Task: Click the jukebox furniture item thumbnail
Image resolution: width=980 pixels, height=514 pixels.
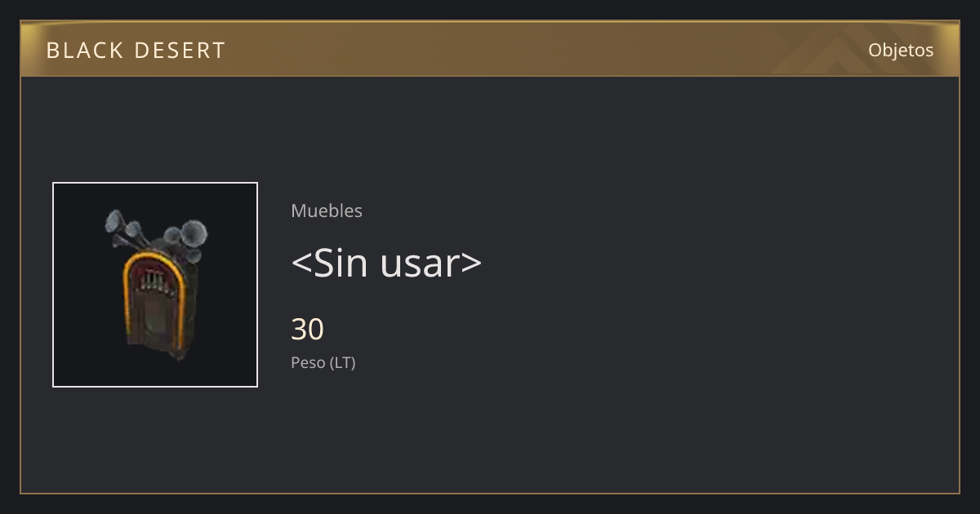Action: pos(155,285)
